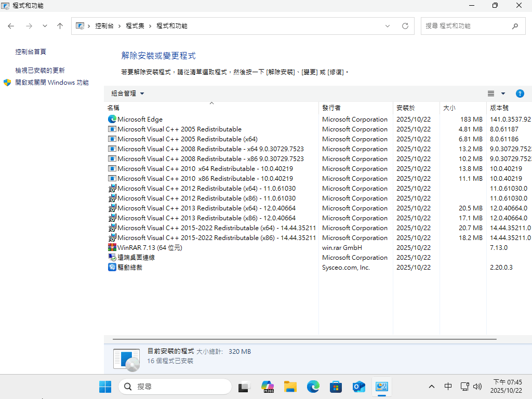
Task: Click the Microsoft Edge program icon in list
Action: point(112,119)
